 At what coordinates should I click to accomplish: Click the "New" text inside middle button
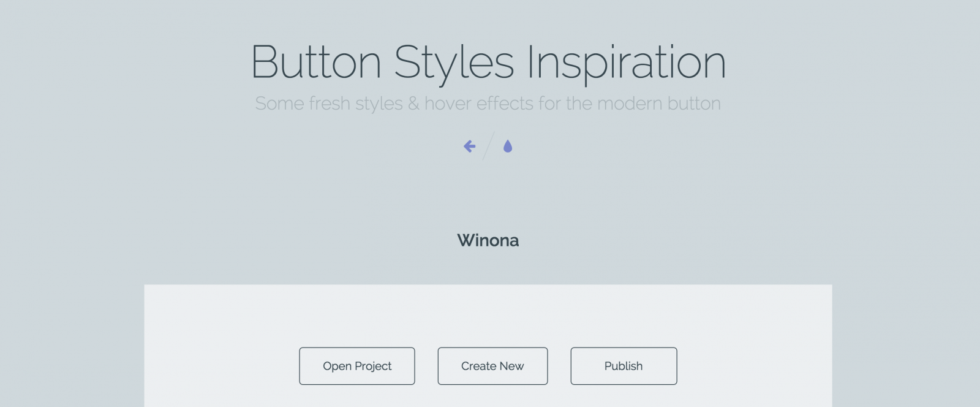point(511,366)
